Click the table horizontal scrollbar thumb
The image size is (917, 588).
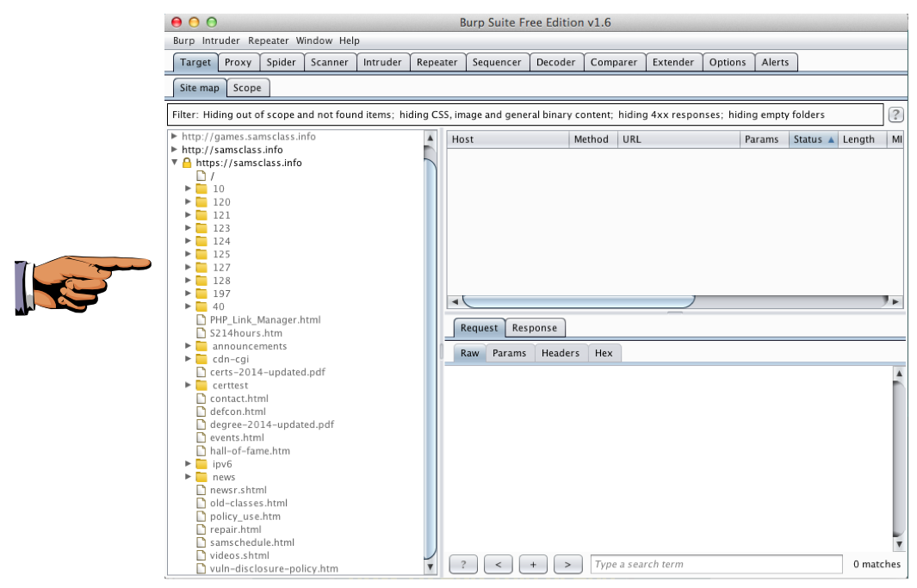578,301
